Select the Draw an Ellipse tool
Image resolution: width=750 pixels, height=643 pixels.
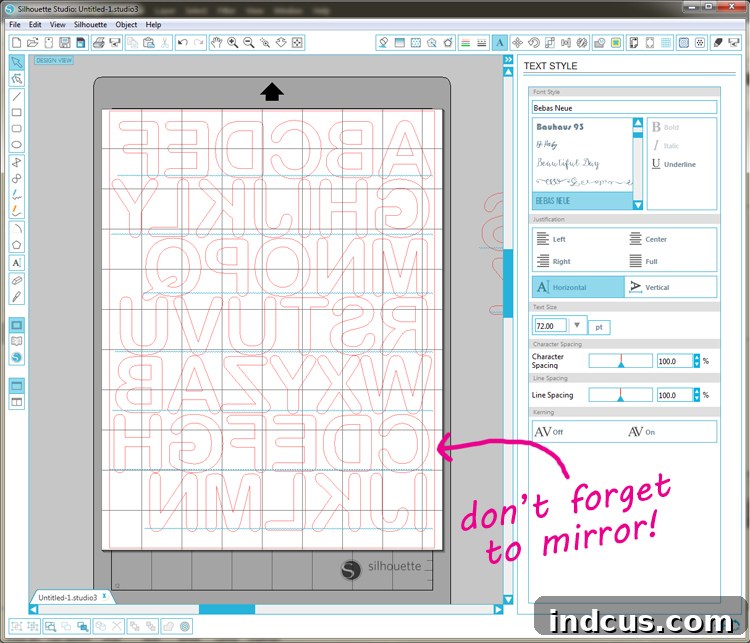click(16, 144)
